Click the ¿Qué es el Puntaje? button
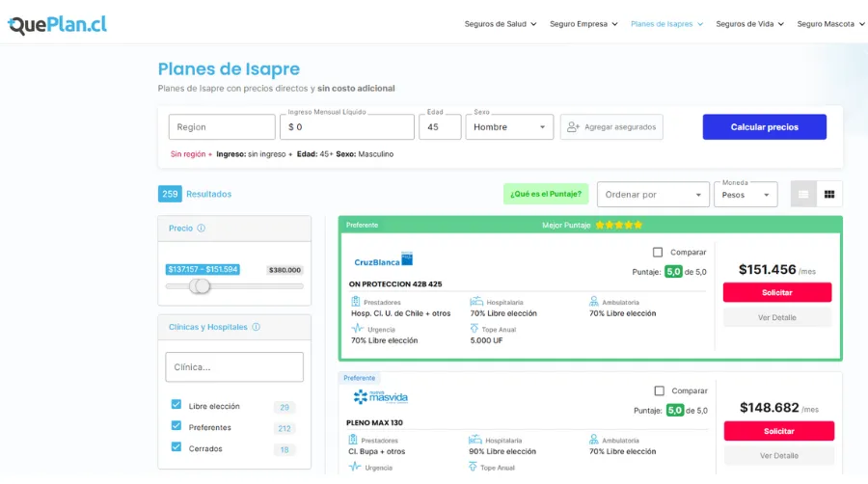 (x=546, y=194)
